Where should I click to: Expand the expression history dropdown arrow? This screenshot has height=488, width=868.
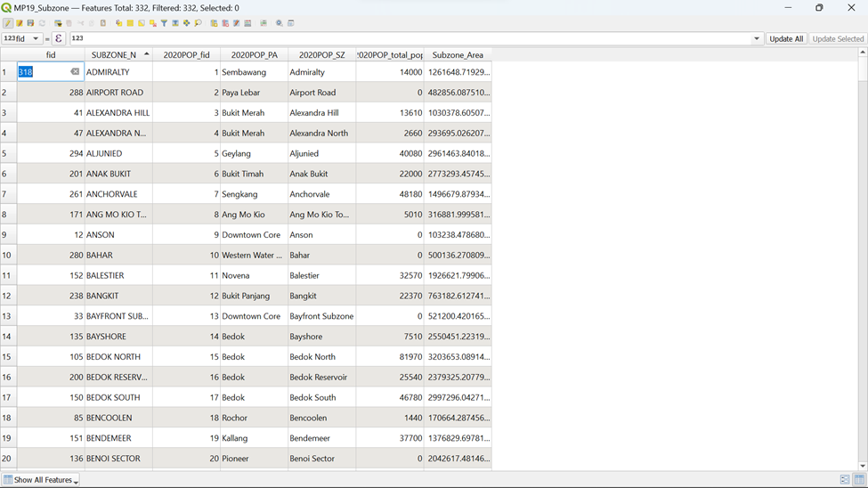click(x=757, y=39)
